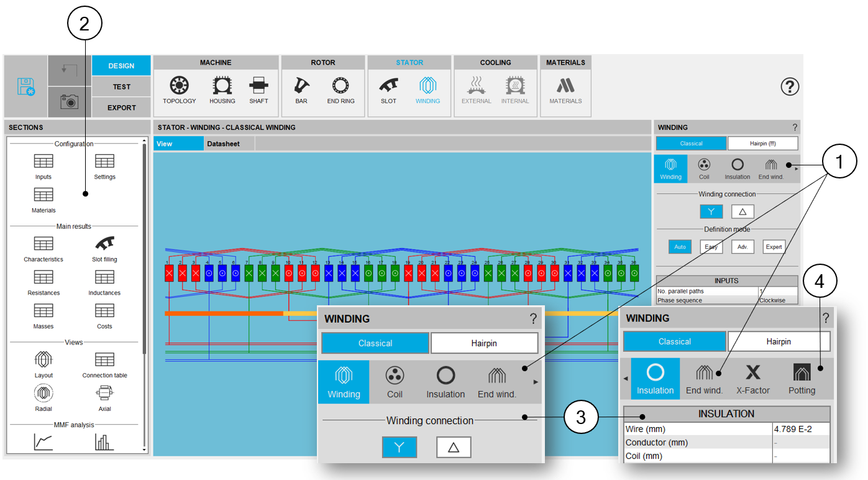Select the delta winding connection
868x480 pixels.
coord(742,211)
